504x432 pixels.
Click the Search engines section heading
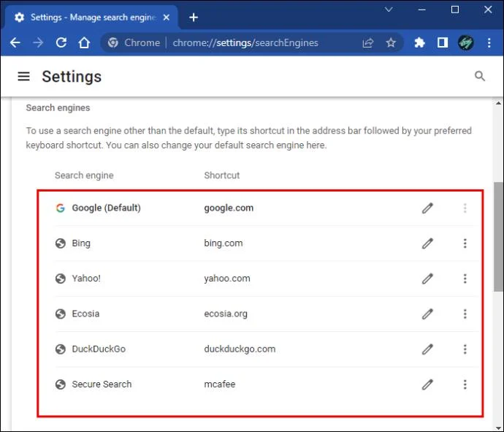58,108
